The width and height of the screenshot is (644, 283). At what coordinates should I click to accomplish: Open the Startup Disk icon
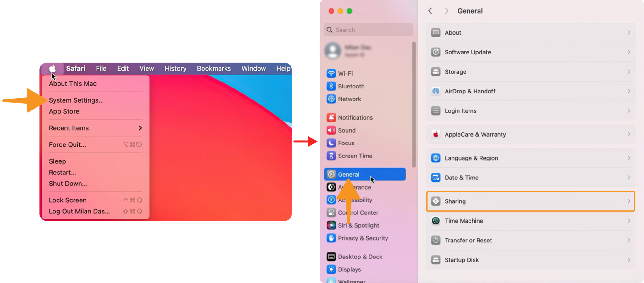tap(436, 260)
